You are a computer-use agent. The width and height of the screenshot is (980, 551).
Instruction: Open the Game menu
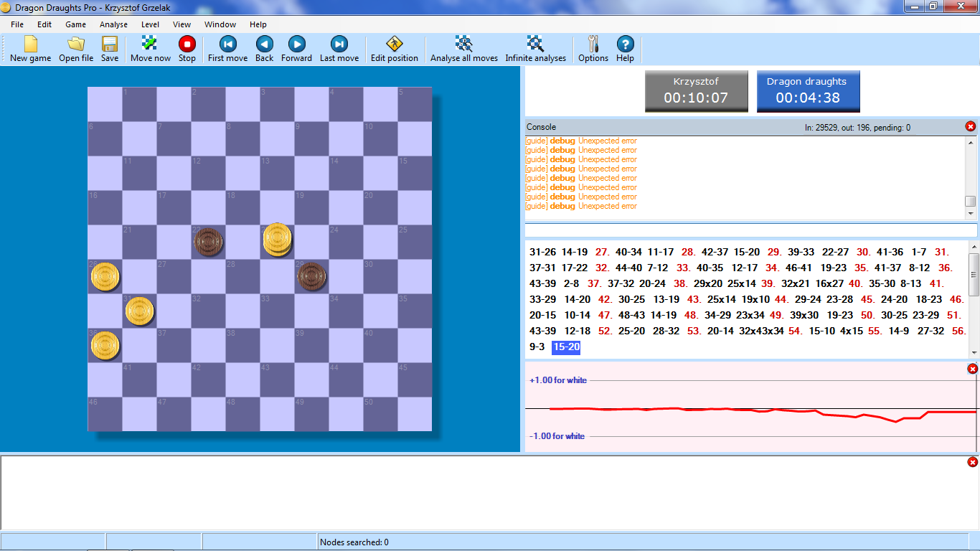pos(75,24)
